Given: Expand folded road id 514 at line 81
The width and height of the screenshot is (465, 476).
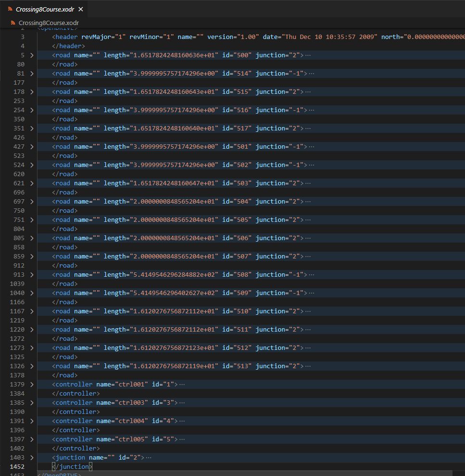Looking at the screenshot, I should pyautogui.click(x=32, y=74).
